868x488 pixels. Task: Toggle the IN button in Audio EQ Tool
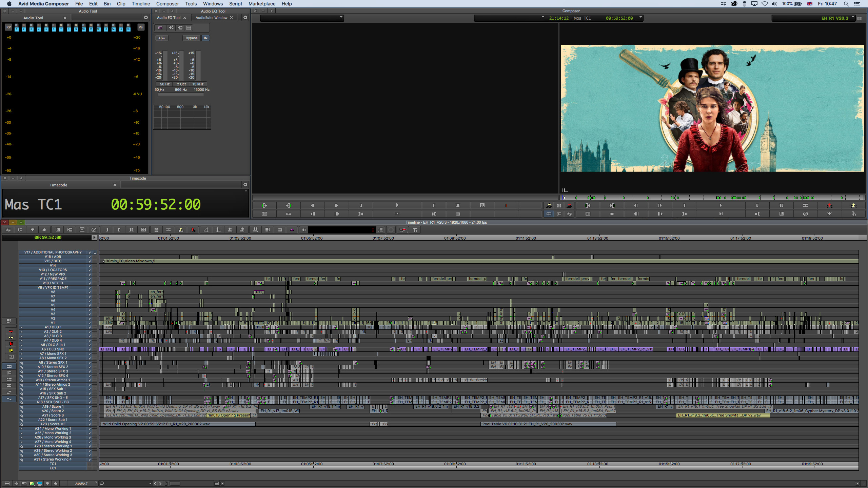pyautogui.click(x=205, y=38)
